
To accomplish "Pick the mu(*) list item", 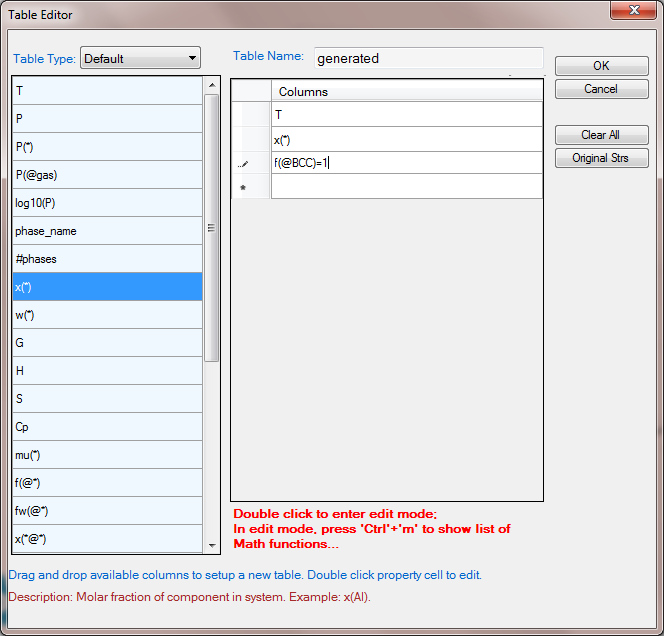I will point(107,455).
